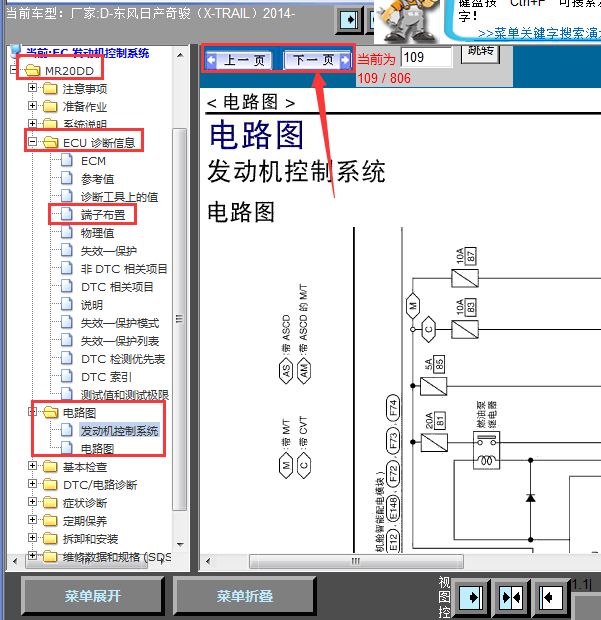The height and width of the screenshot is (620, 601).
Task: Click 菜单展开 to expand the menu
Action: click(93, 596)
